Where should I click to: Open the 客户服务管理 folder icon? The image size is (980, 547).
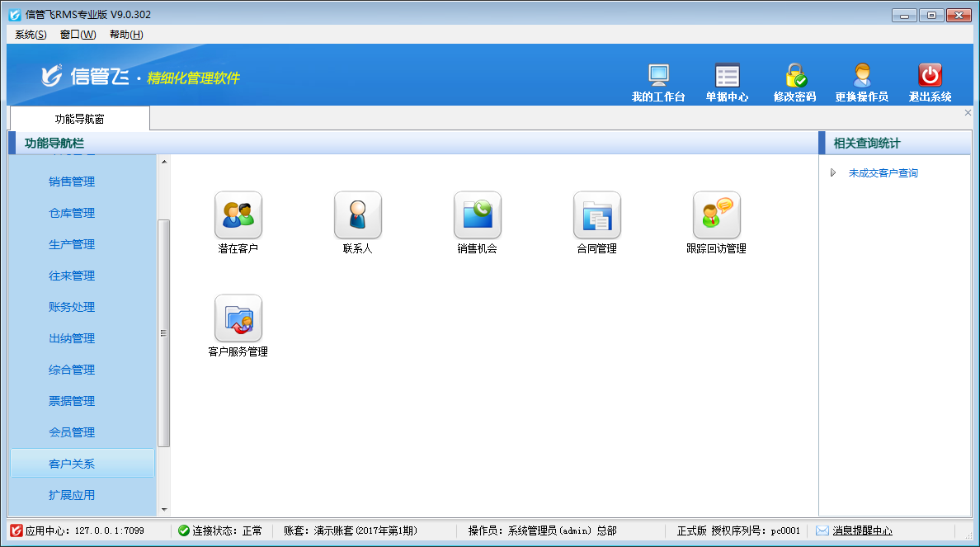tap(238, 318)
